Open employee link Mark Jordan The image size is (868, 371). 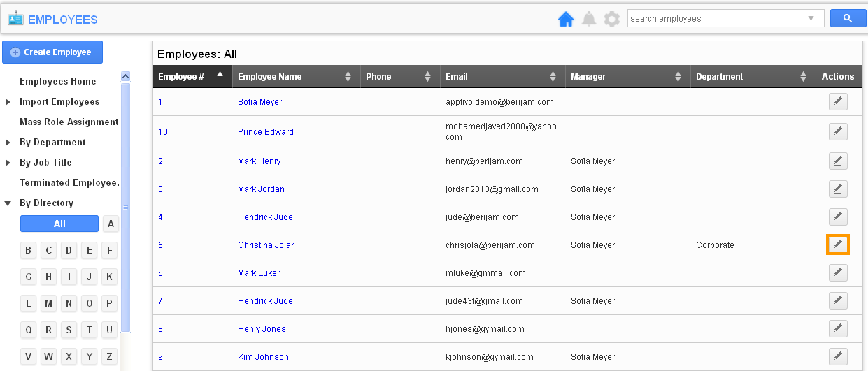(261, 189)
